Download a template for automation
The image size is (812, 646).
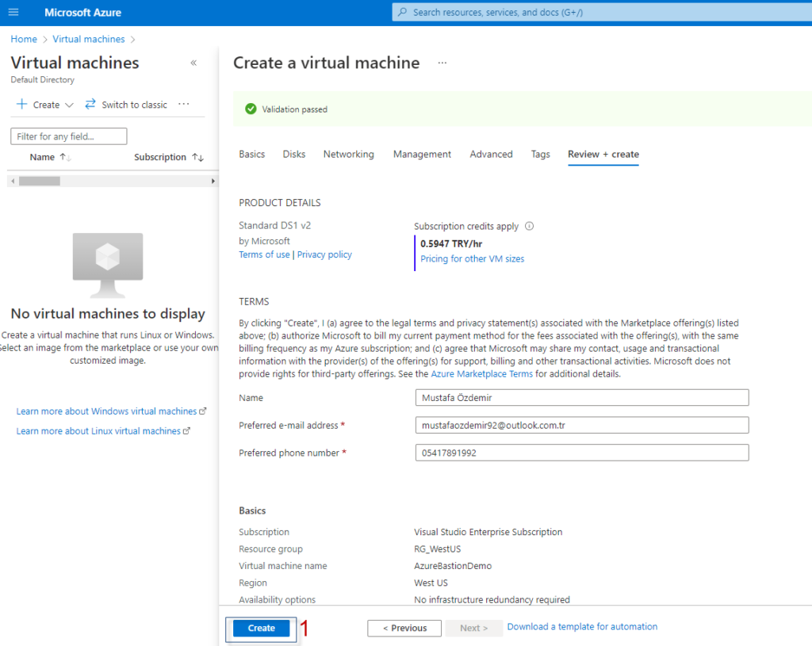[582, 627]
